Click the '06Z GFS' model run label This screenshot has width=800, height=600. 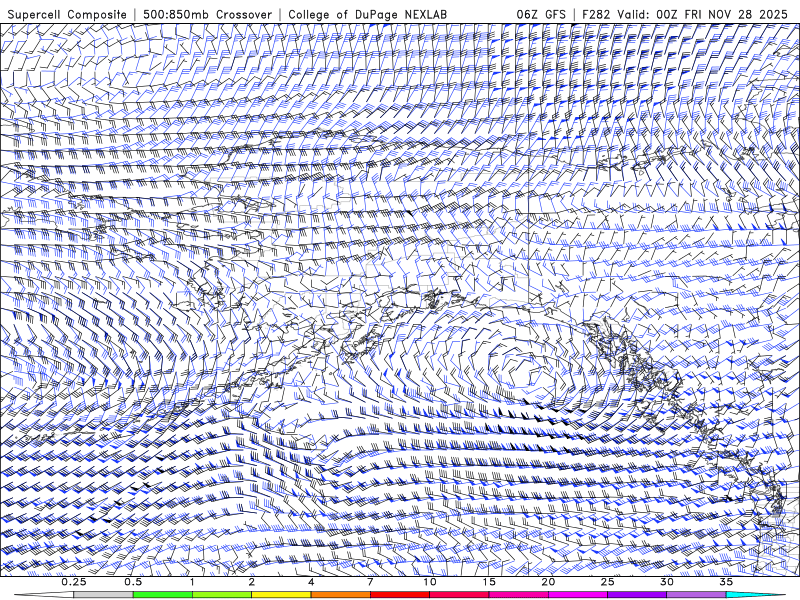(x=541, y=14)
